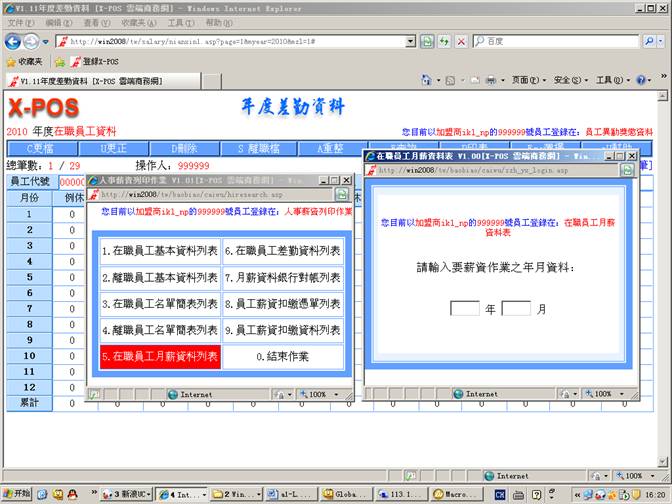Click the stop loading red X icon
The height and width of the screenshot is (504, 672).
460,41
